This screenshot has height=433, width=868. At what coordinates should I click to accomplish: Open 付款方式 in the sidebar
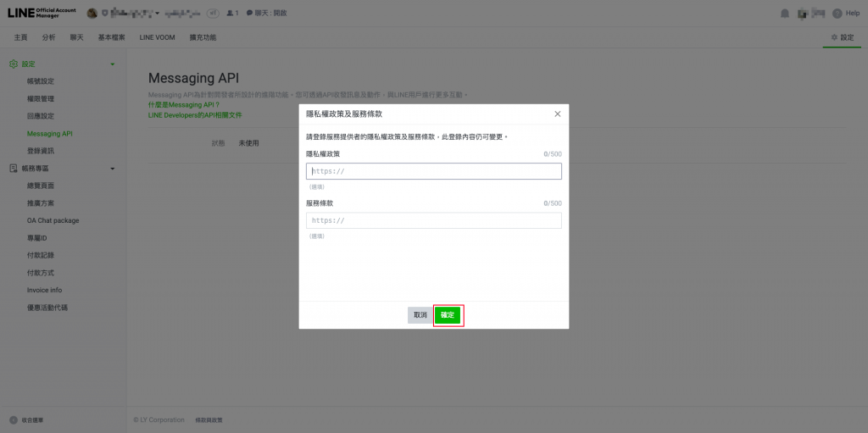click(x=41, y=273)
